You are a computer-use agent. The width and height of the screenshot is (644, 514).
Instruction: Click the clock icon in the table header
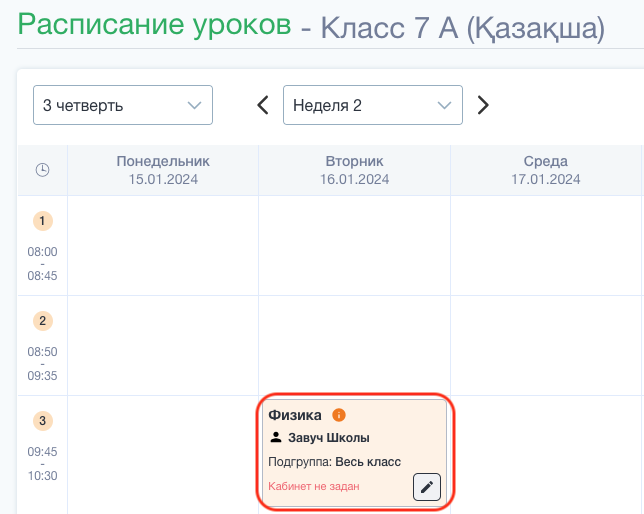[x=43, y=170]
